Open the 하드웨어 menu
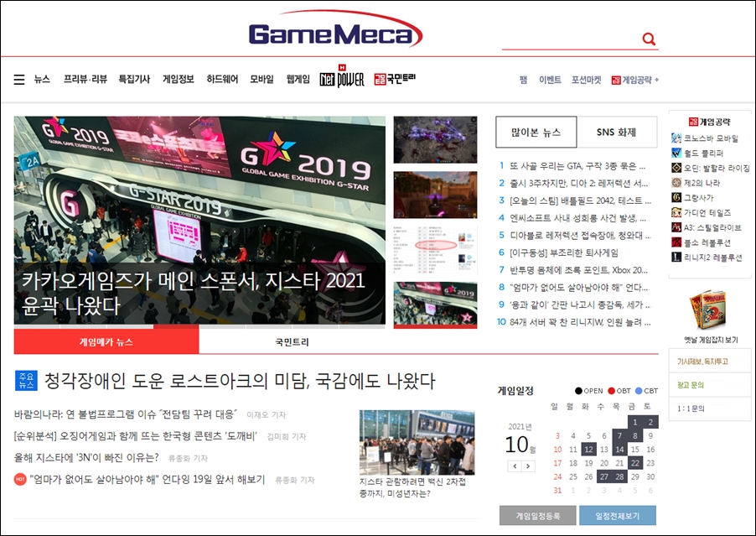The width and height of the screenshot is (756, 536). (222, 79)
